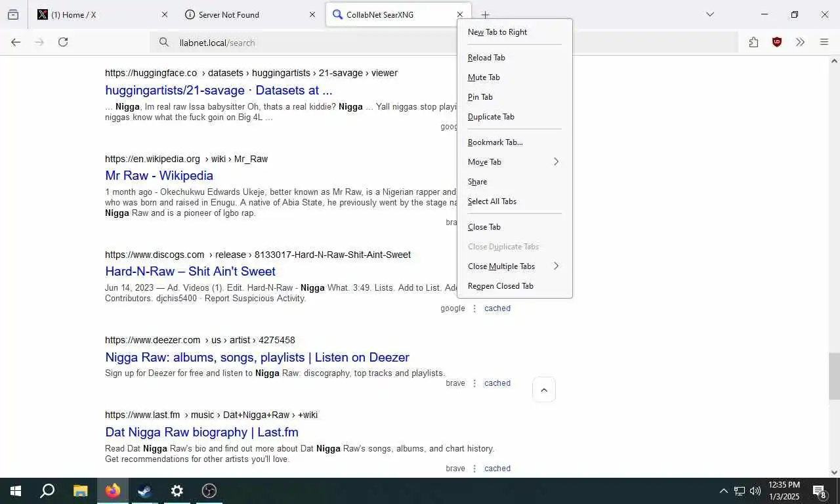The width and height of the screenshot is (840, 504).
Task: Close the Home / X tab
Action: click(x=165, y=14)
